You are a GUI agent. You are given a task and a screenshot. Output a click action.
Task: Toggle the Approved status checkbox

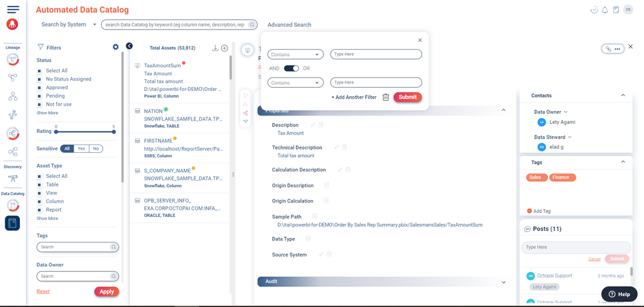coord(39,88)
